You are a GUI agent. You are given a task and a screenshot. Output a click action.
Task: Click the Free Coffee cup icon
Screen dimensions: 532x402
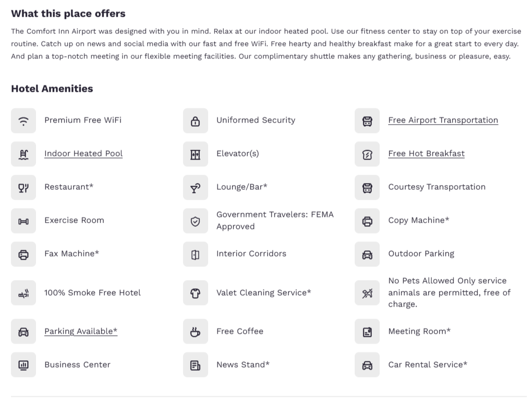coord(196,332)
